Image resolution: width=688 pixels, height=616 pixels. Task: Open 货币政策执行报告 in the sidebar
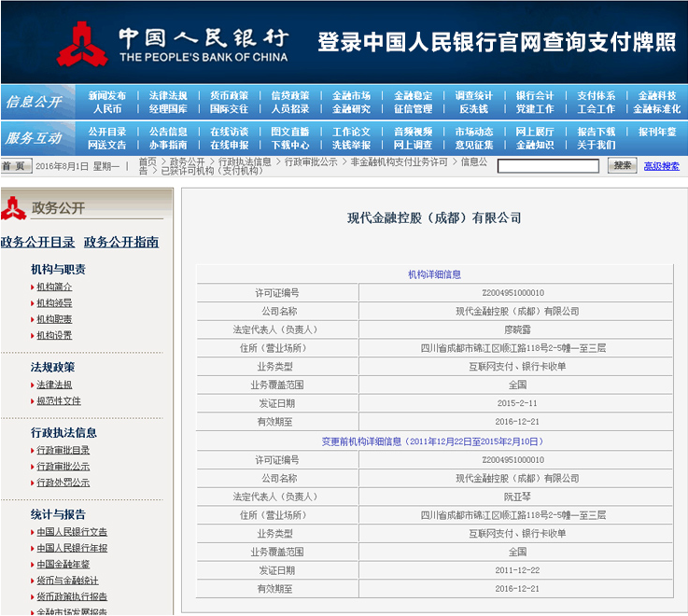[72, 596]
